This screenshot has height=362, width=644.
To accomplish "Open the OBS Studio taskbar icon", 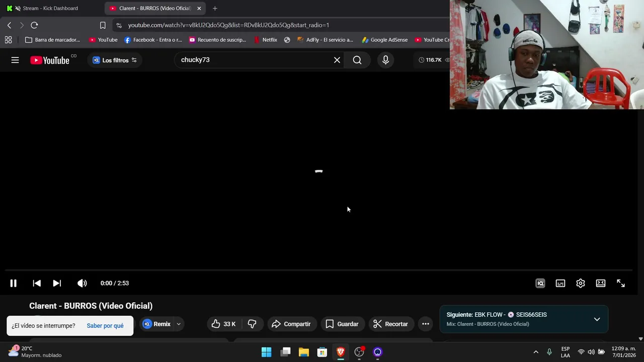I will (359, 352).
